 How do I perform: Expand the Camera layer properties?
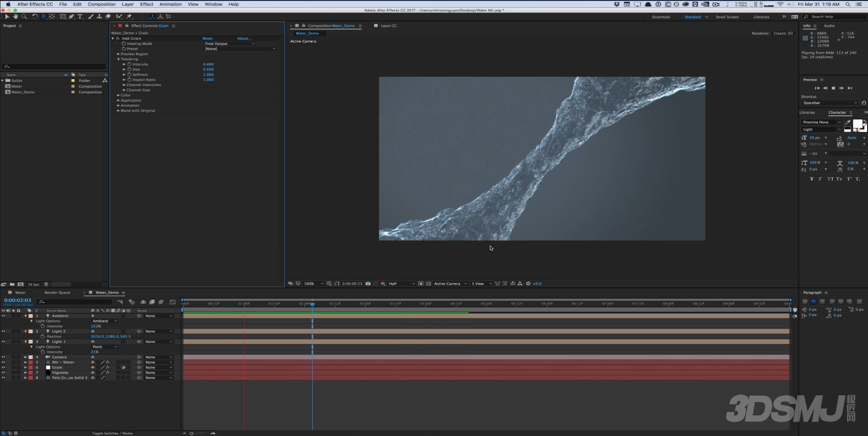click(x=25, y=357)
